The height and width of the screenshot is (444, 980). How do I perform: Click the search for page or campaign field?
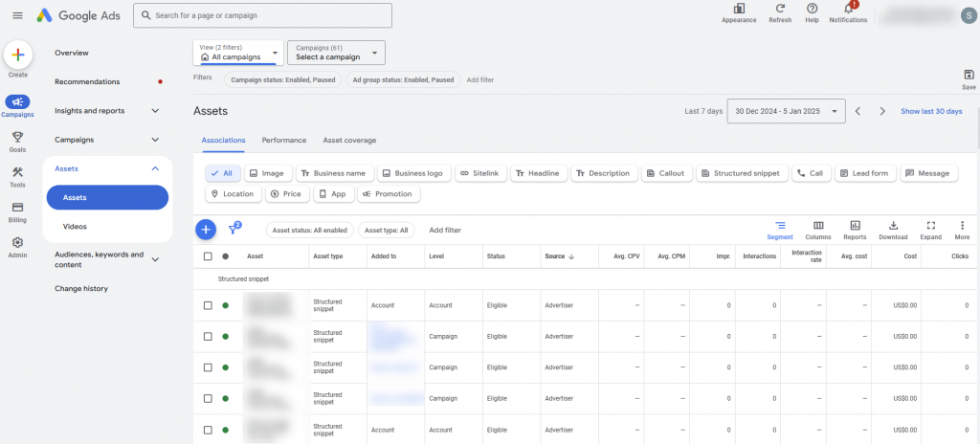[262, 15]
